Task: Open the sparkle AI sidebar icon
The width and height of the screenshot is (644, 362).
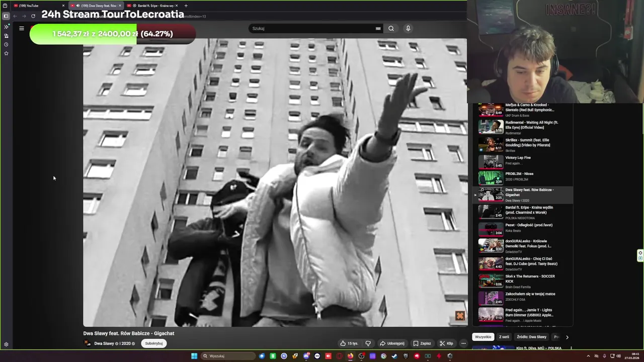Action: (x=6, y=27)
